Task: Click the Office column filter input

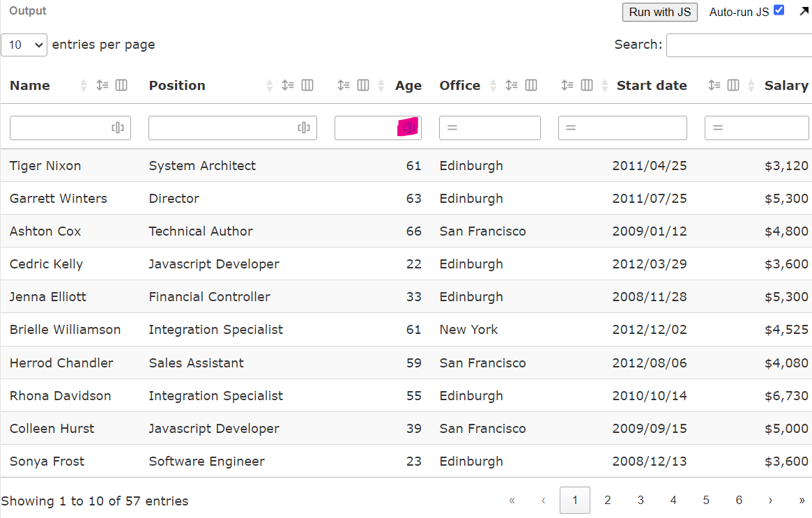Action: (x=496, y=128)
